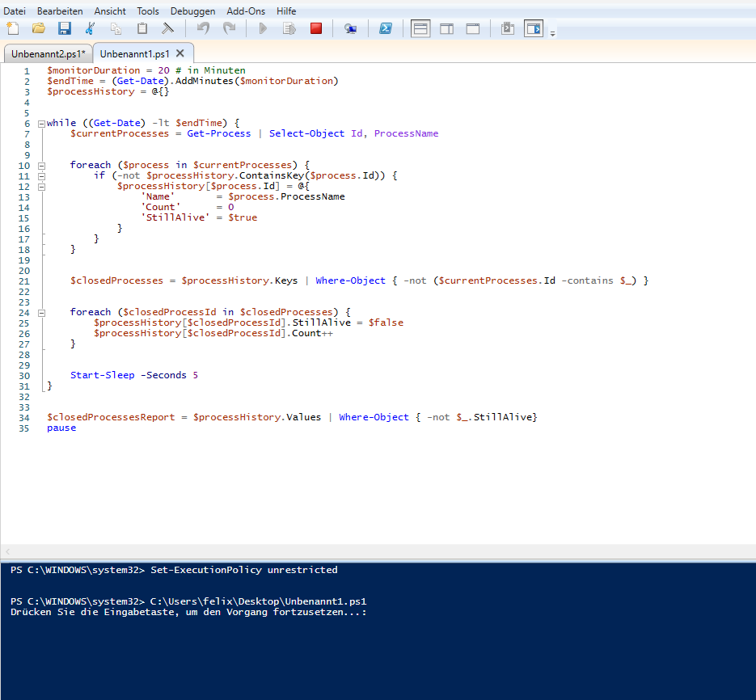Click $closedProcesses variable on line 21
The width and height of the screenshot is (756, 700).
116,280
